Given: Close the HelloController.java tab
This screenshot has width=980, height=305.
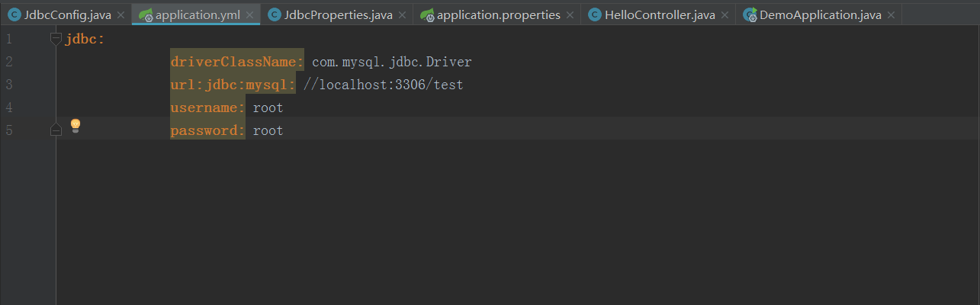Looking at the screenshot, I should point(725,15).
